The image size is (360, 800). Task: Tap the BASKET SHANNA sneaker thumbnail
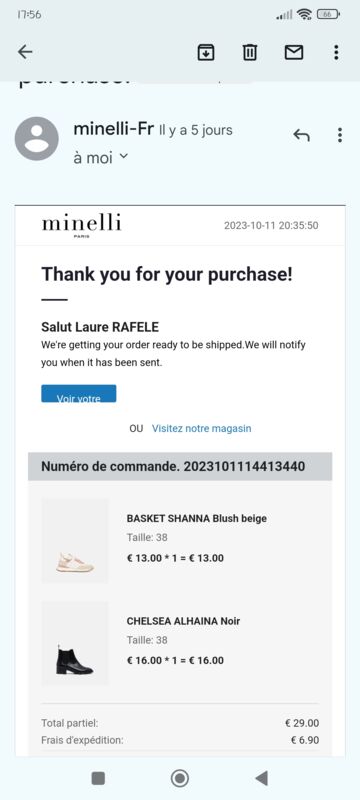point(75,541)
